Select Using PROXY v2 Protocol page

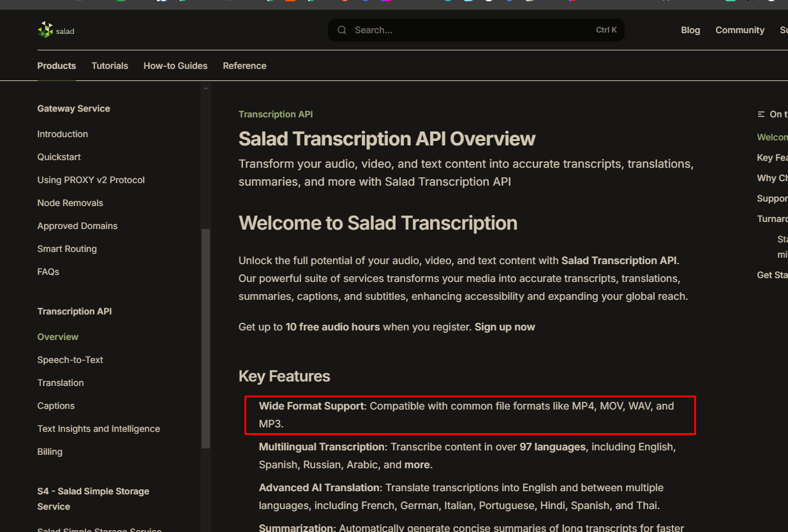tap(91, 180)
